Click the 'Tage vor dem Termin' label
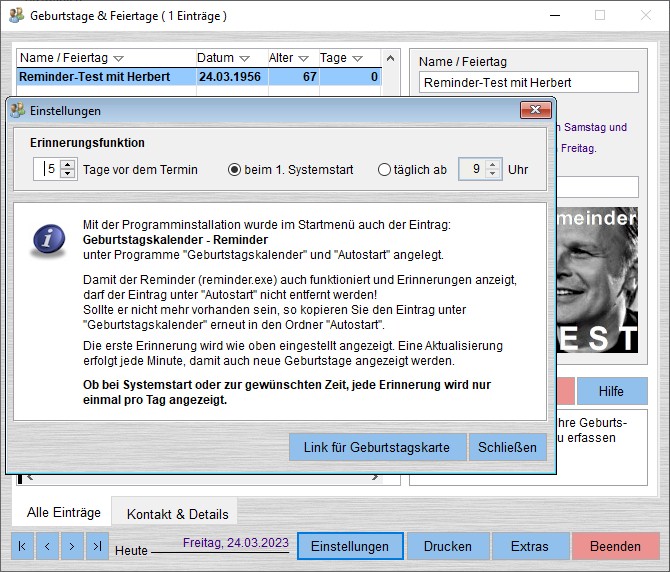Image resolution: width=670 pixels, height=572 pixels. pos(140,170)
